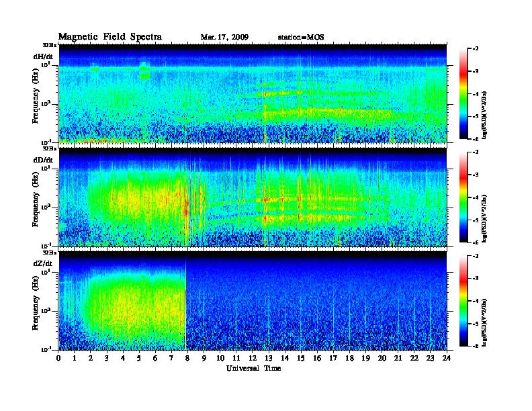Click the dZ/dt panel label

coord(43,263)
